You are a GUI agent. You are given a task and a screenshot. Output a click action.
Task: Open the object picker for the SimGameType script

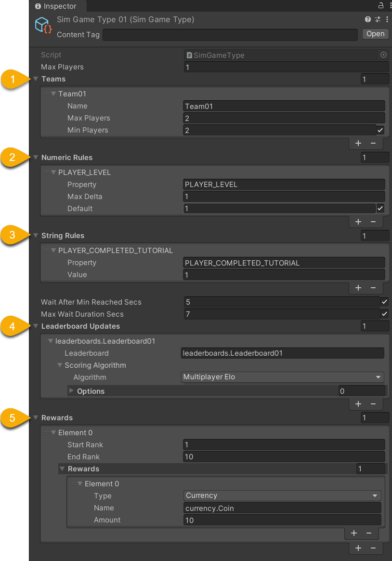click(383, 55)
